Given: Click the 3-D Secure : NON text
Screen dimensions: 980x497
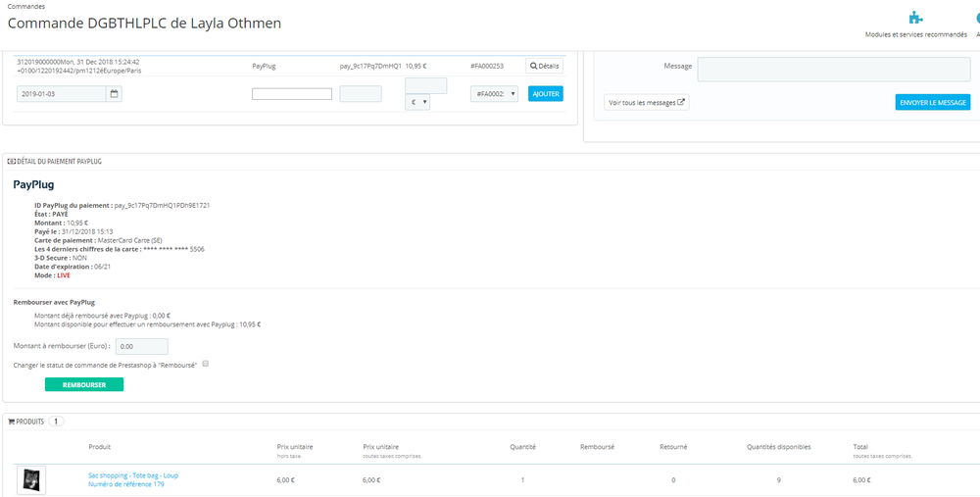Looking at the screenshot, I should [x=61, y=258].
